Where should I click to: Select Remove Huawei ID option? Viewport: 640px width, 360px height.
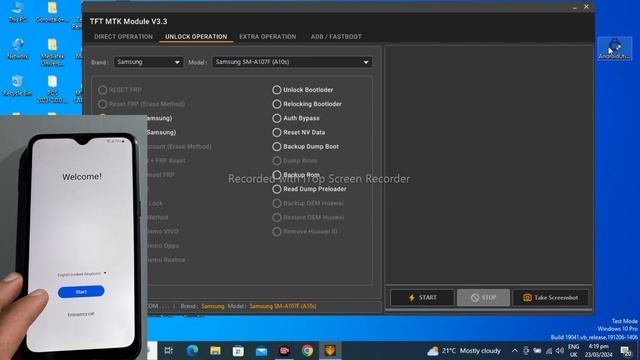pos(305,231)
